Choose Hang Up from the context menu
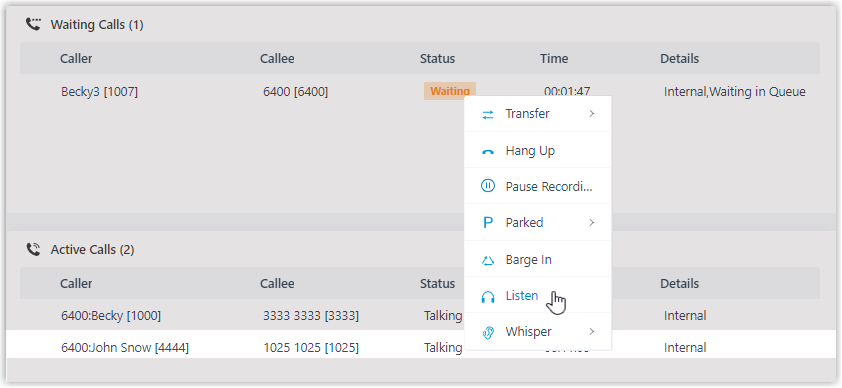The width and height of the screenshot is (842, 388). point(538,150)
